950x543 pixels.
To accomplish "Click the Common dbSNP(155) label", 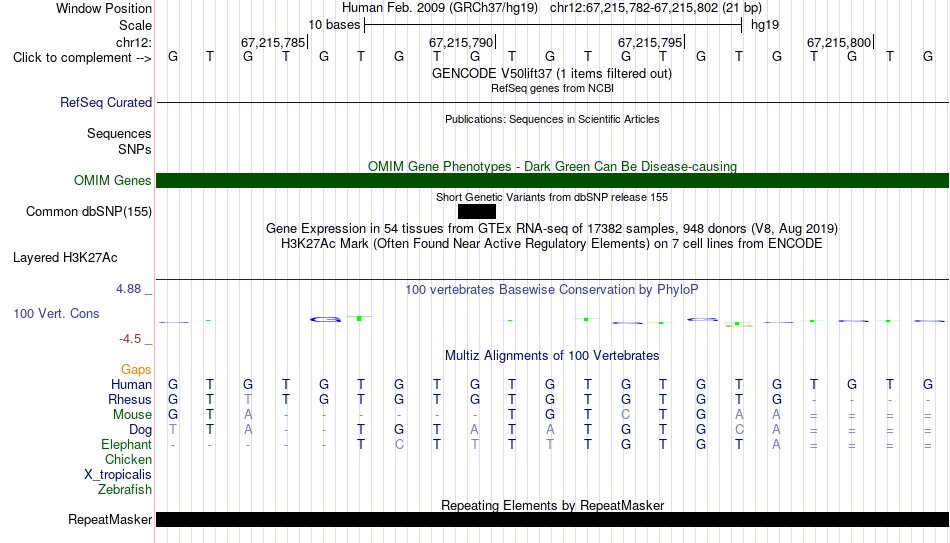I will (89, 212).
